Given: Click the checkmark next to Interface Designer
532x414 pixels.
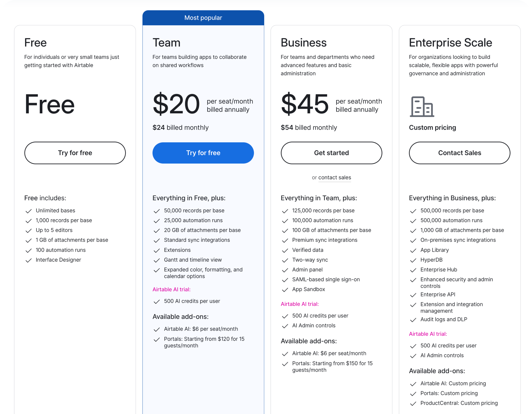Looking at the screenshot, I should pos(29,260).
